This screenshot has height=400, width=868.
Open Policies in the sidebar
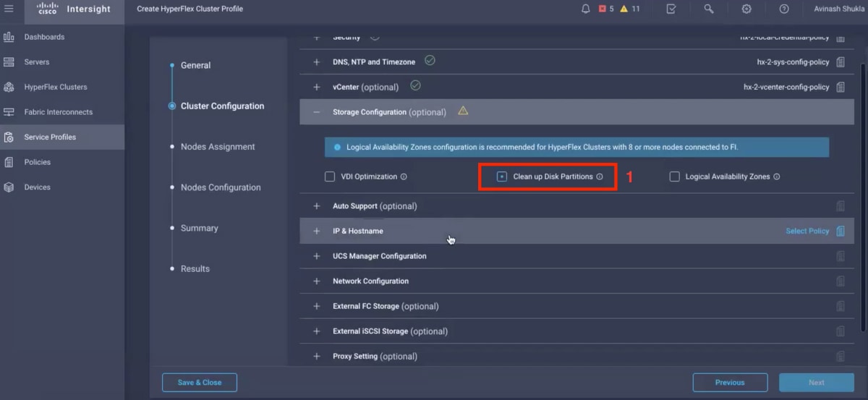tap(37, 162)
